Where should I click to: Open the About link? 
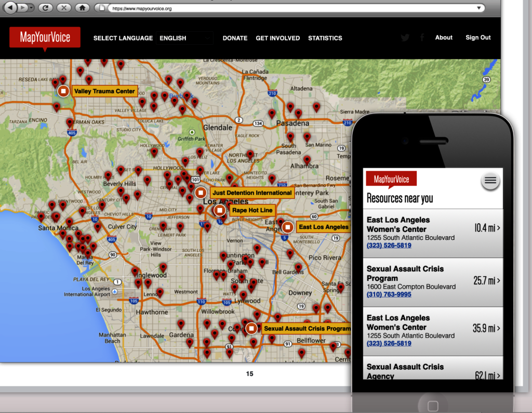pyautogui.click(x=444, y=37)
